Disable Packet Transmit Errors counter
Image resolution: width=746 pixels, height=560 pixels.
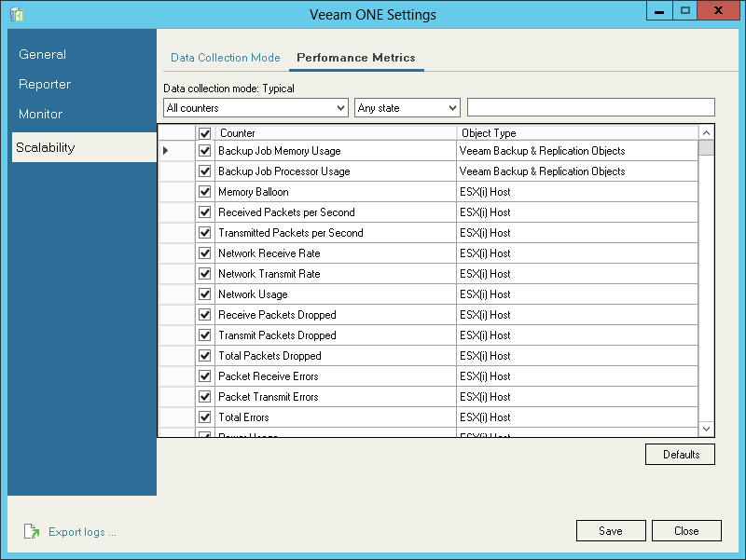[204, 396]
